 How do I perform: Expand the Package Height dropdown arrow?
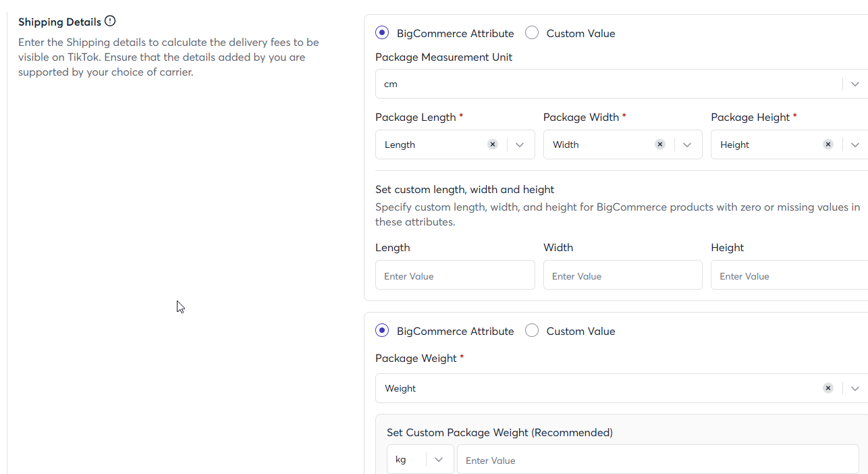click(855, 144)
